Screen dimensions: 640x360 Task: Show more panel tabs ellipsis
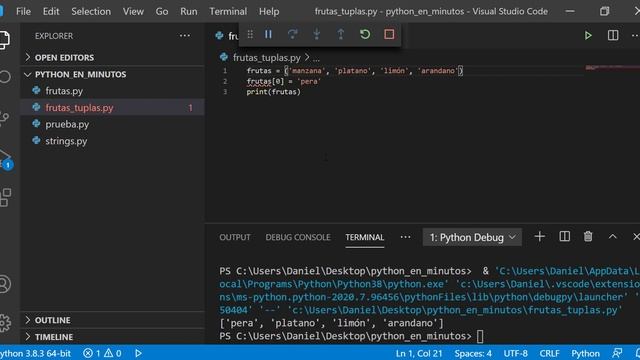point(405,237)
